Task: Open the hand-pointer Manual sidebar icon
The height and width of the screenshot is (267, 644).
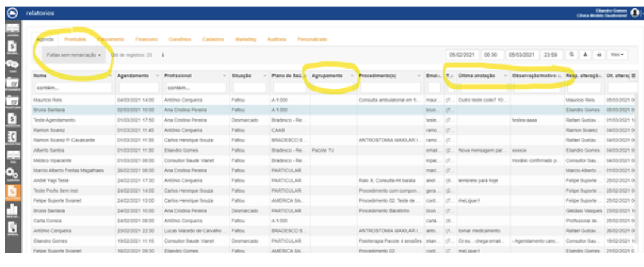Action: (x=12, y=229)
